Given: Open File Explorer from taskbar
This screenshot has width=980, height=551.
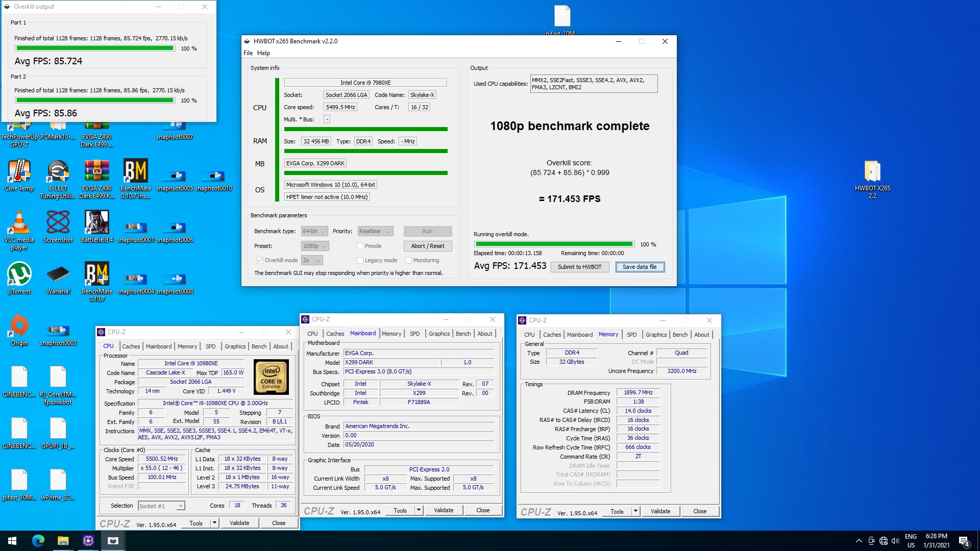Looking at the screenshot, I should (x=63, y=541).
